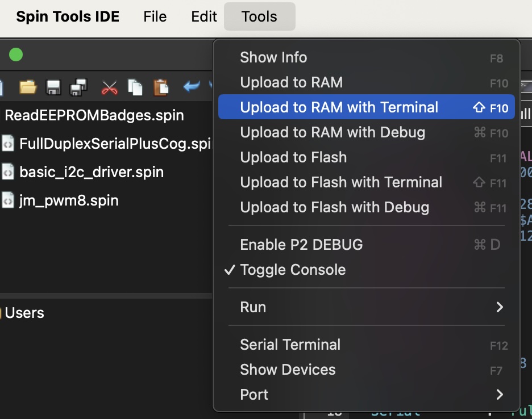Open the File menu

(155, 16)
